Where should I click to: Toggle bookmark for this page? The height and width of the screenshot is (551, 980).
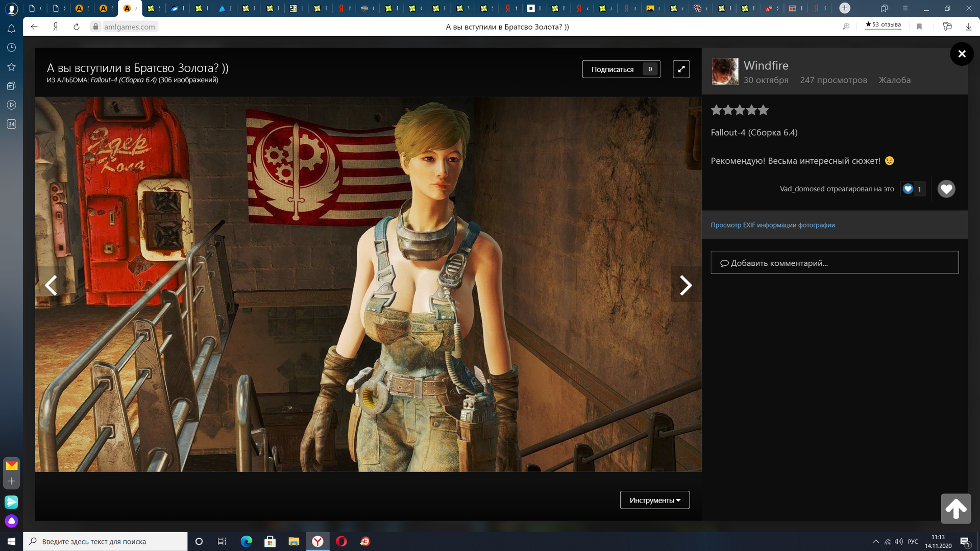[919, 27]
